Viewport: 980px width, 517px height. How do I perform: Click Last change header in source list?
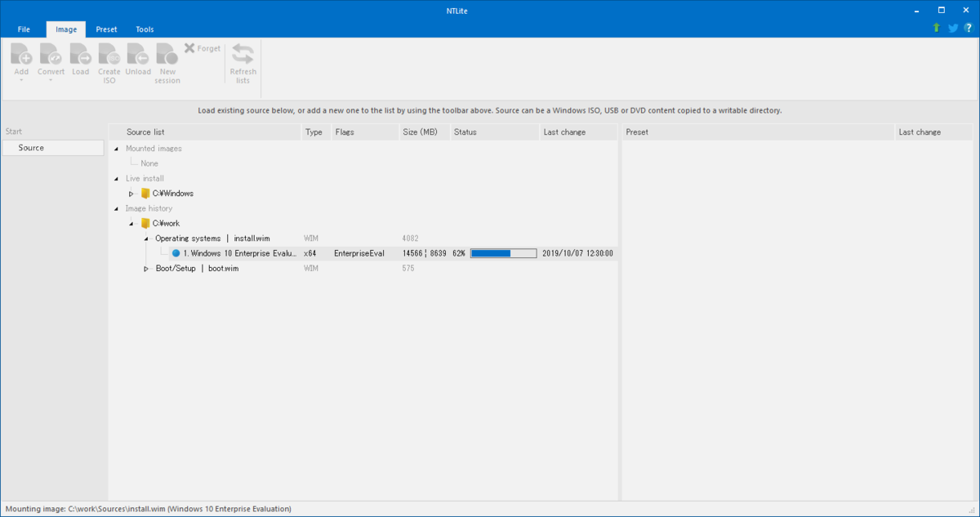[578, 132]
